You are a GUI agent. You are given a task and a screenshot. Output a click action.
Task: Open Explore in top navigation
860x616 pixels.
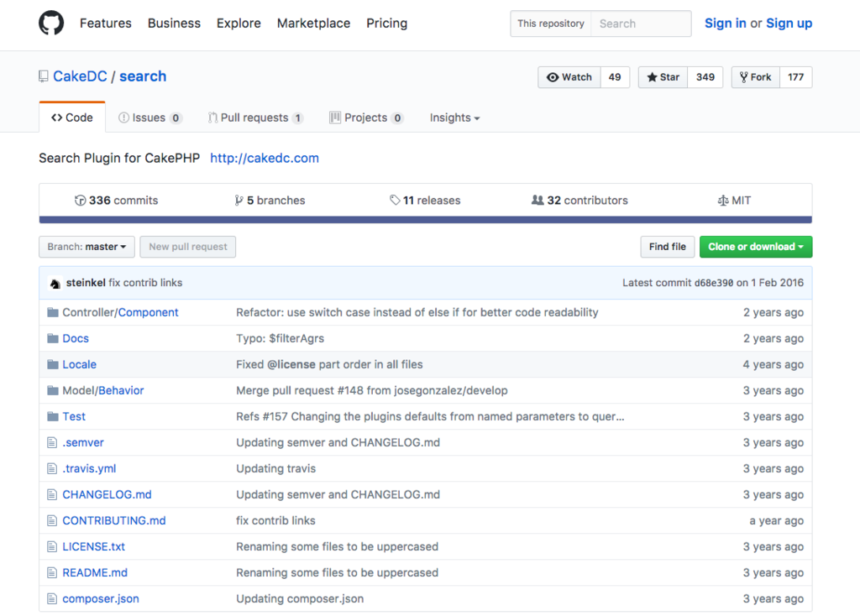[x=239, y=23]
